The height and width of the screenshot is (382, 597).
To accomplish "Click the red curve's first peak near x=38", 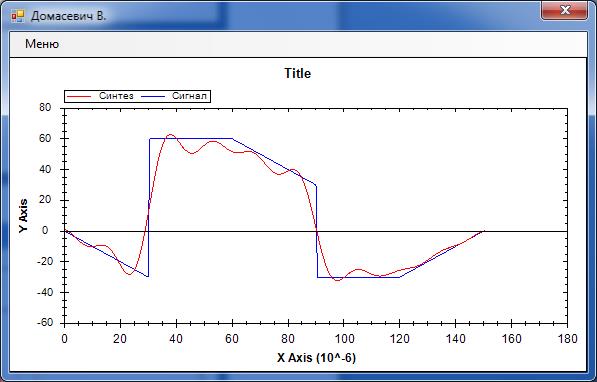I will coord(170,135).
